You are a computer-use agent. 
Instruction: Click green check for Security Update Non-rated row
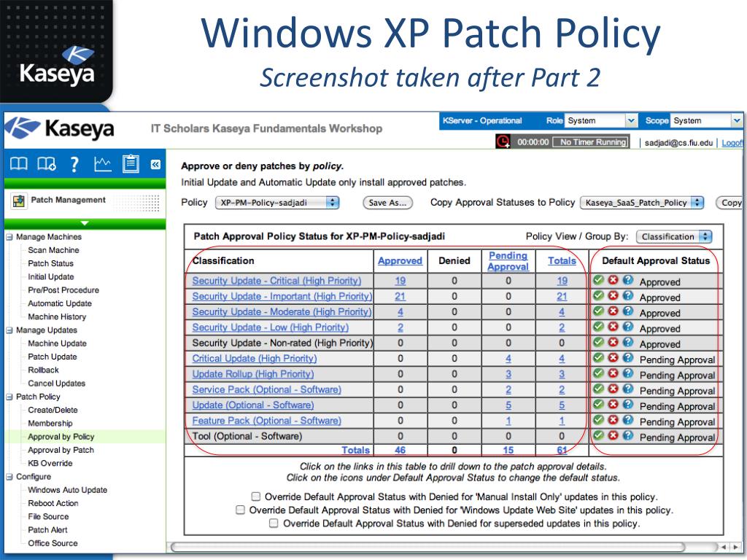coord(599,343)
